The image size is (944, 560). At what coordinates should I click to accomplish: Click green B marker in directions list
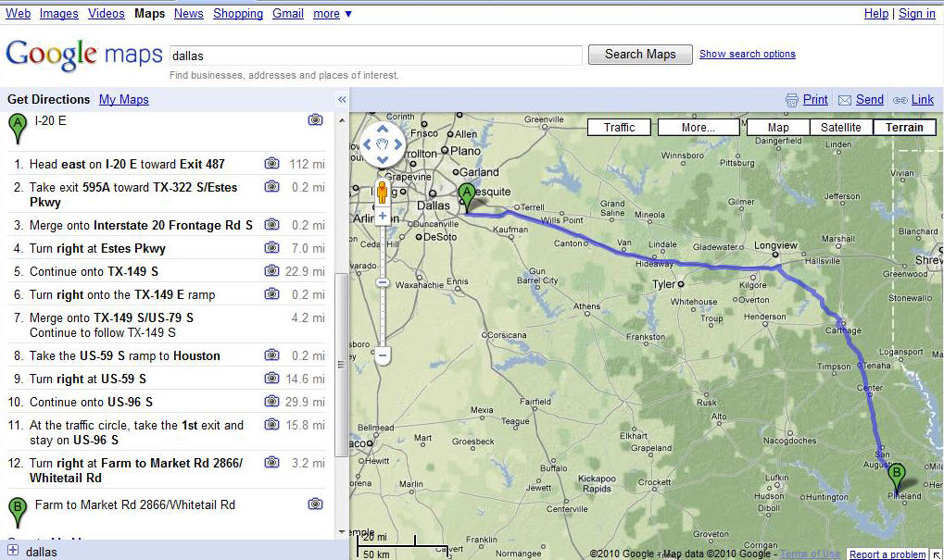18,513
